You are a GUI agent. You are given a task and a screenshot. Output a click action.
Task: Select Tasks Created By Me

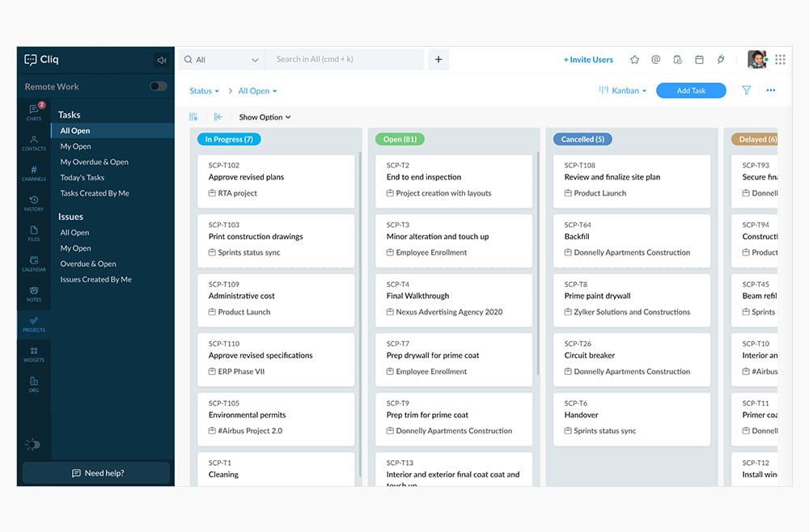click(95, 193)
